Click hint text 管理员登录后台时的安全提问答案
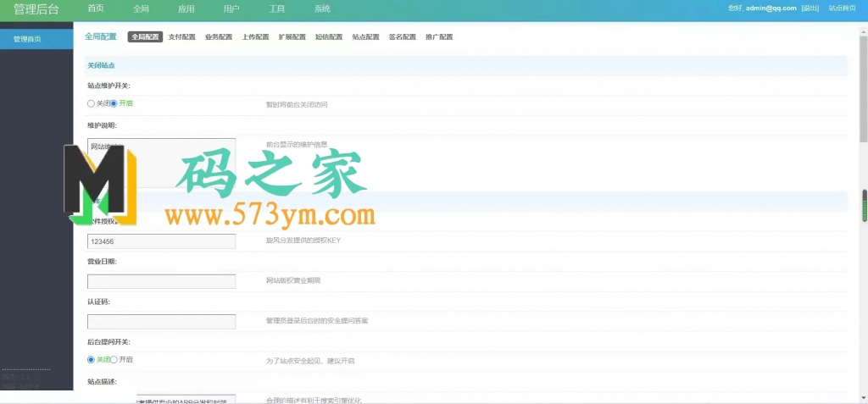This screenshot has height=404, width=868. (x=317, y=321)
